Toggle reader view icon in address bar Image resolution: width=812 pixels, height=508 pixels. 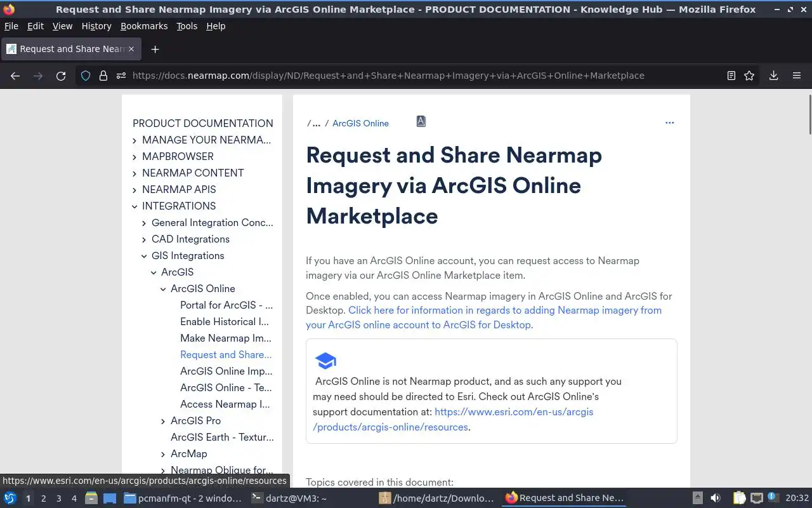click(x=731, y=76)
